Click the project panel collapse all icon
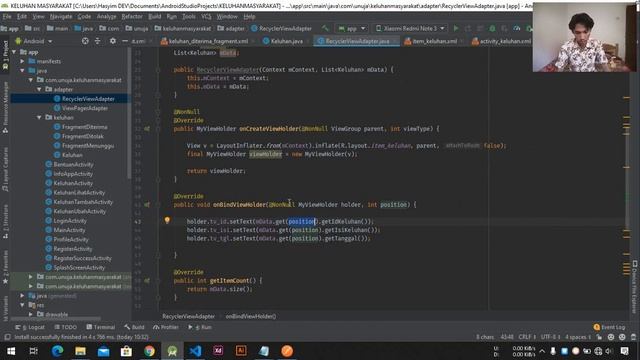This screenshot has height=360, width=640. click(x=98, y=41)
